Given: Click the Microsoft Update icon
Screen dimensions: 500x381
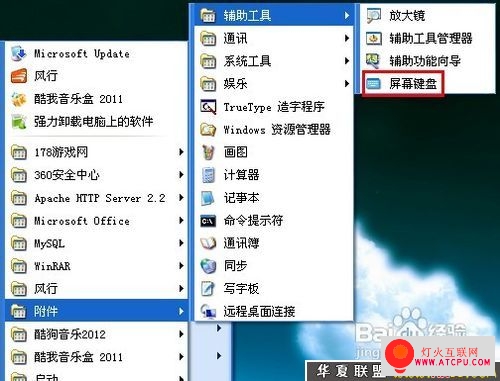Looking at the screenshot, I should (x=19, y=53).
